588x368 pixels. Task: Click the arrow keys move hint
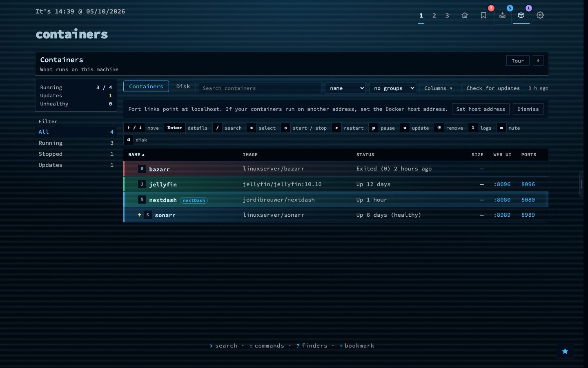[134, 128]
